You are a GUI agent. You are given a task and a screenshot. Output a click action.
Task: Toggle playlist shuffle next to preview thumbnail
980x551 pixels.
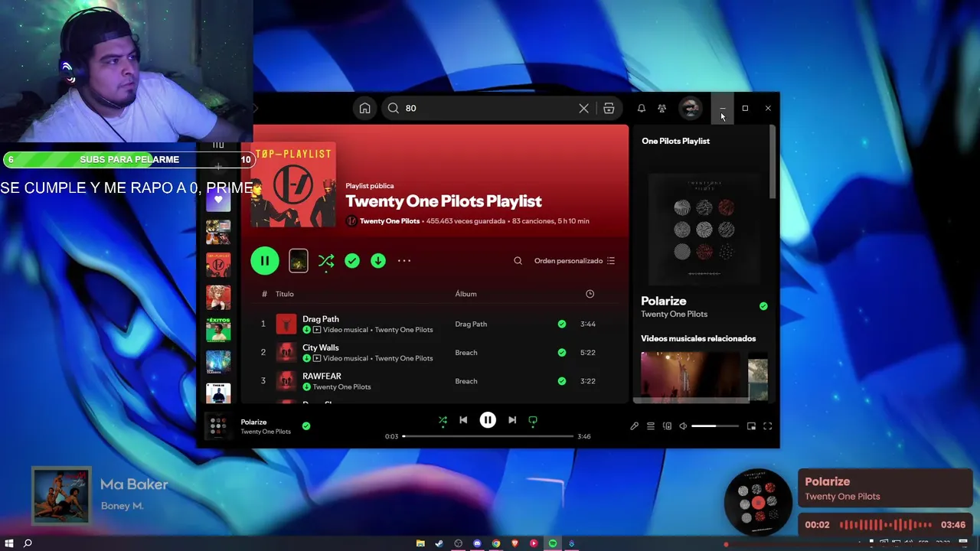326,261
